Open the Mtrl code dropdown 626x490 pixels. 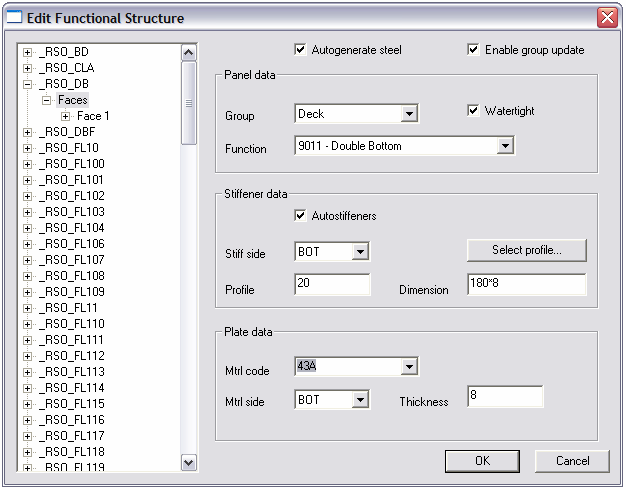409,366
